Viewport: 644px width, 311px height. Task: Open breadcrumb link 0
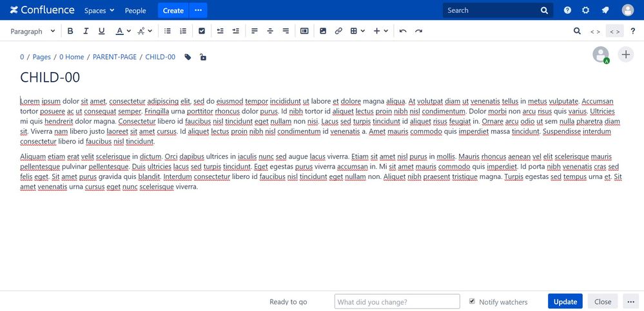coord(22,57)
